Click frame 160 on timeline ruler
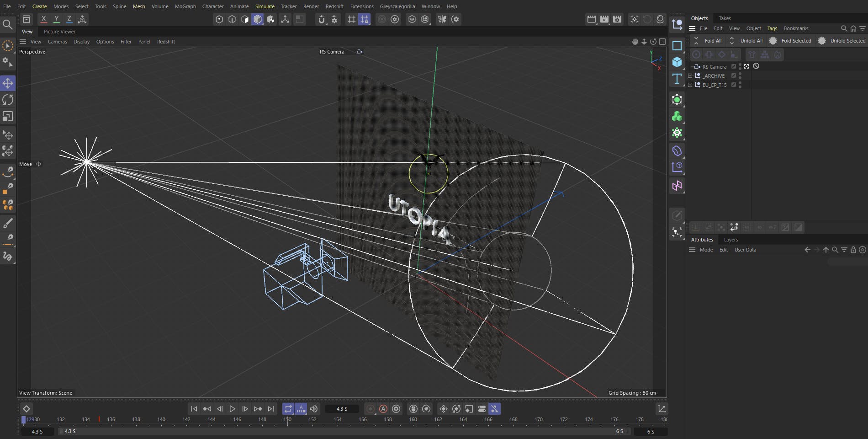868x439 pixels. click(x=413, y=420)
